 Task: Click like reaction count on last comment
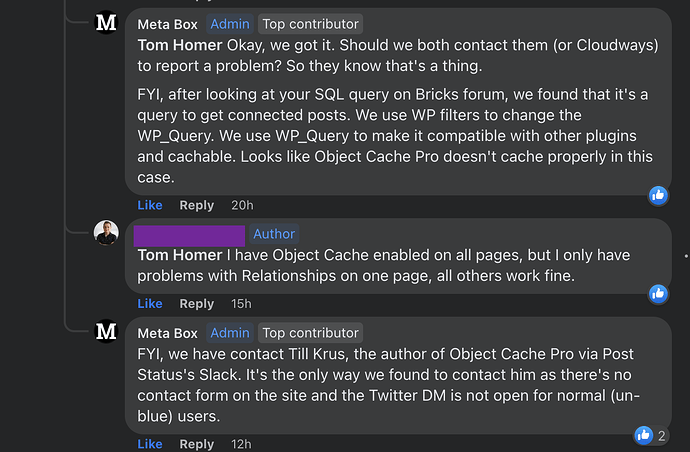pos(662,435)
